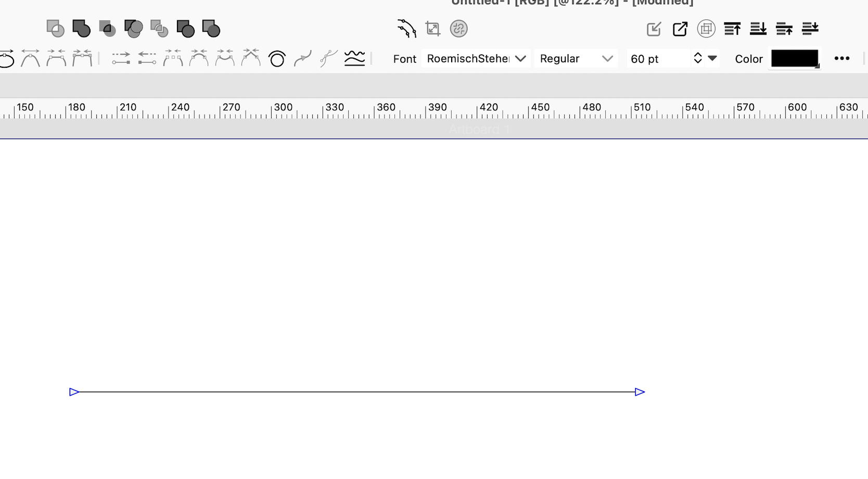Viewport: 868px width, 479px height.
Task: Click the right-pointing dashed arrow icon
Action: [121, 58]
